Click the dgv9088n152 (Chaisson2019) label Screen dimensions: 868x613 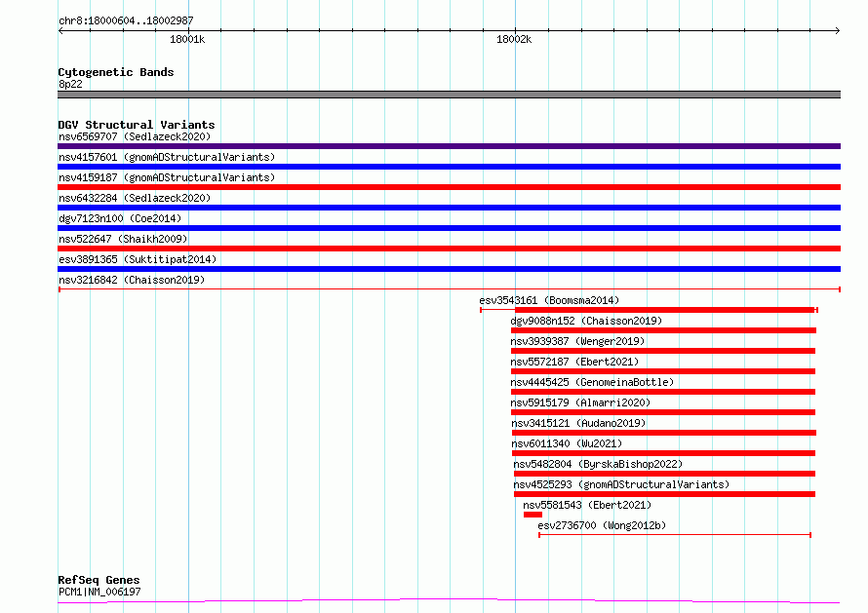[x=586, y=321]
